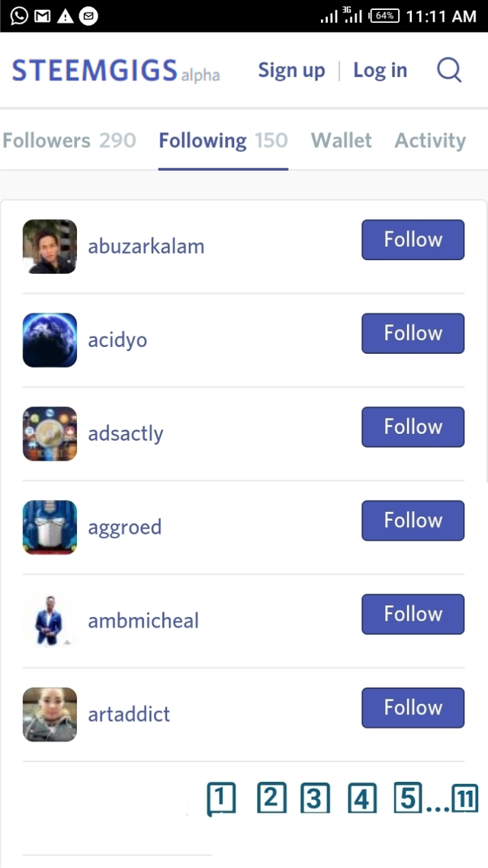Open adsactly's coin avatar image
Screen dimensions: 488x868
(x=50, y=433)
